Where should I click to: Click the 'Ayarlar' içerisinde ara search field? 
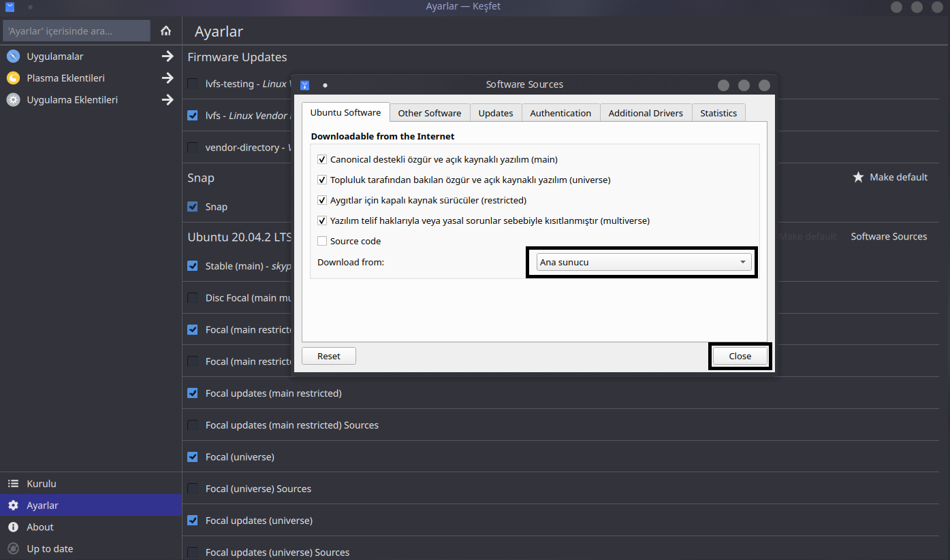(x=77, y=31)
